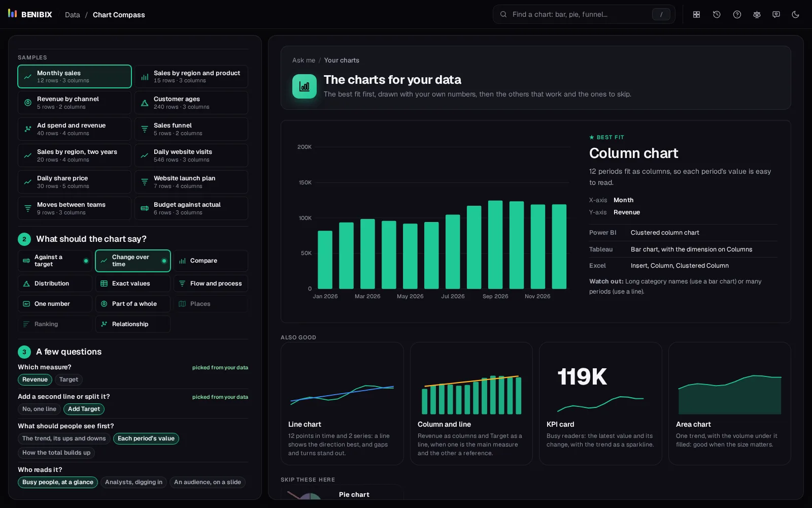The image size is (812, 508).
Task: Choose the Customer ages sample
Action: [191, 103]
